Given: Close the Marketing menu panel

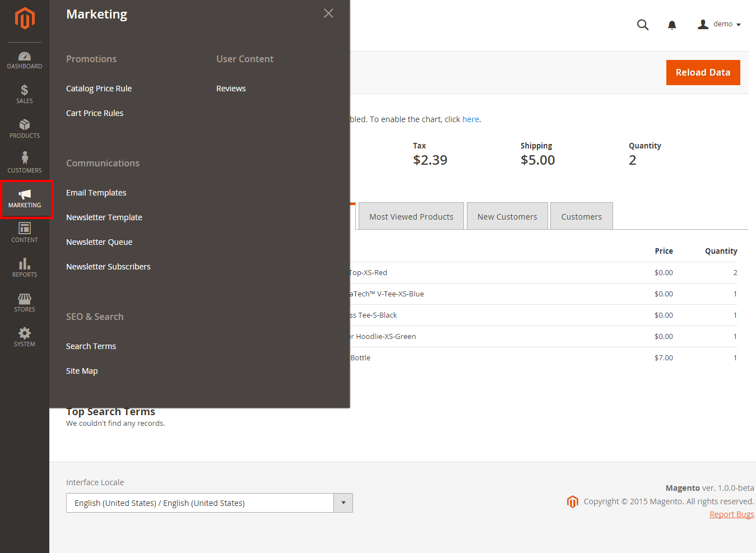Looking at the screenshot, I should tap(328, 13).
